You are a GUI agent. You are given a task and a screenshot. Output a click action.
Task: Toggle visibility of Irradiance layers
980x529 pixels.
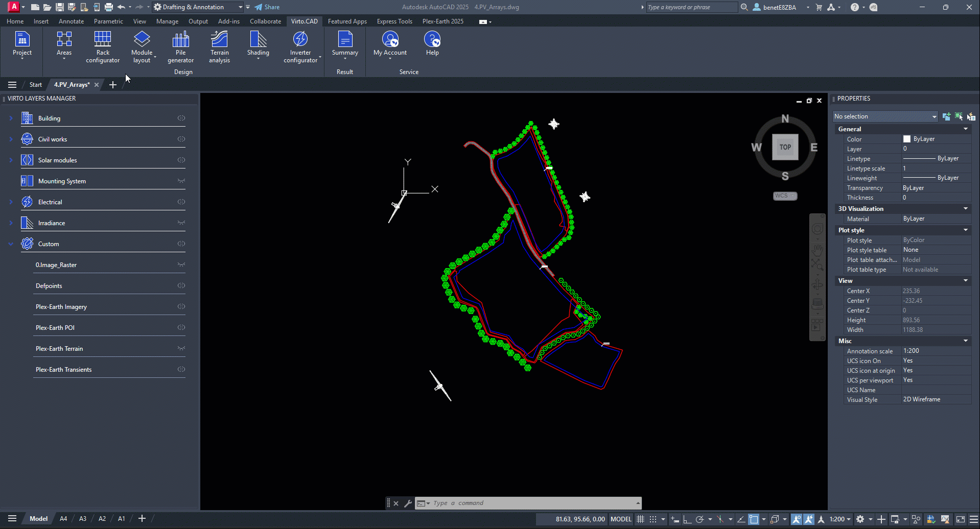tap(181, 223)
